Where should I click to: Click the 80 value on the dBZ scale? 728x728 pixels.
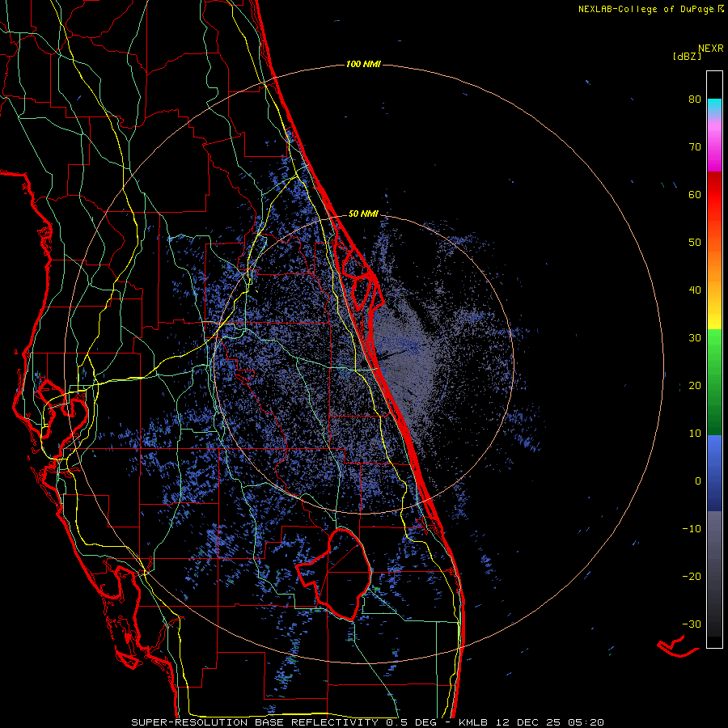tap(695, 99)
